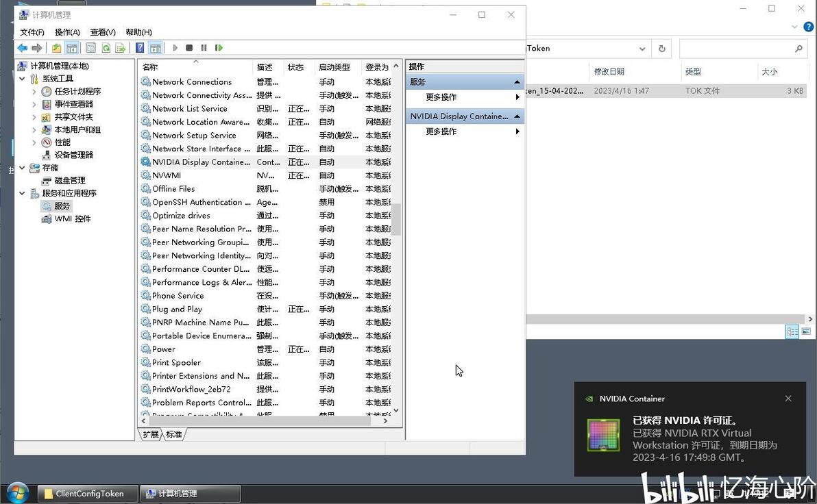The height and width of the screenshot is (504, 817).
Task: Switch to the 扩展 tab
Action: (x=151, y=434)
